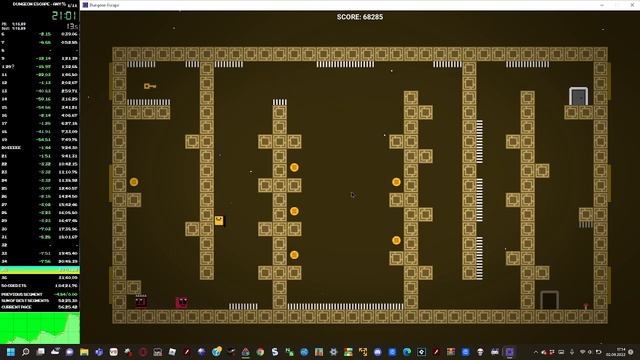Open the taskbar clock and date

click(x=616, y=352)
